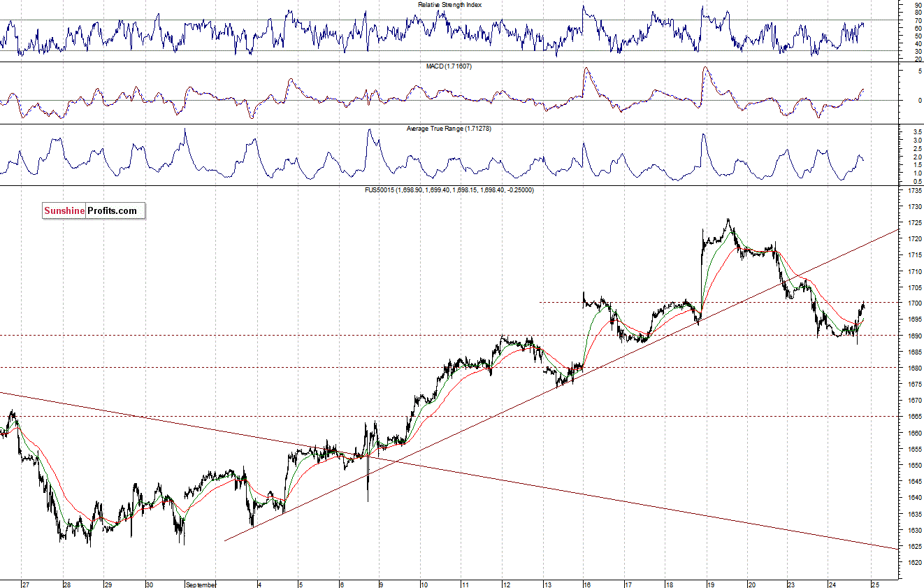Image resolution: width=924 pixels, height=588 pixels.
Task: Click the date label 24 on time axis
Action: pyautogui.click(x=832, y=584)
